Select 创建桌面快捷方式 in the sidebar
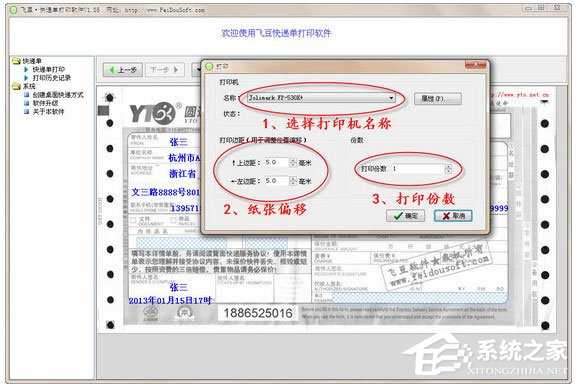The width and height of the screenshot is (577, 384). pyautogui.click(x=58, y=95)
